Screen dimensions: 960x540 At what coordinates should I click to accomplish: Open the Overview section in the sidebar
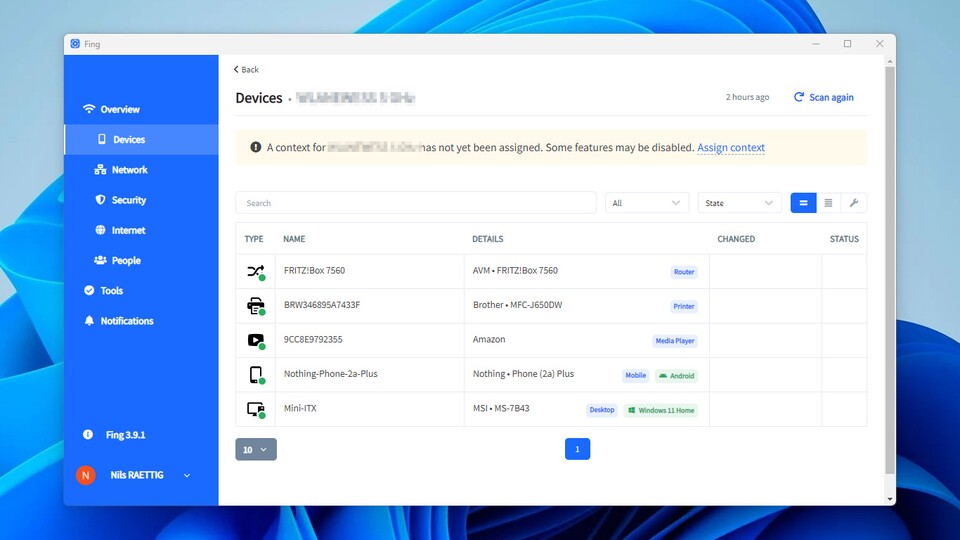pos(120,110)
